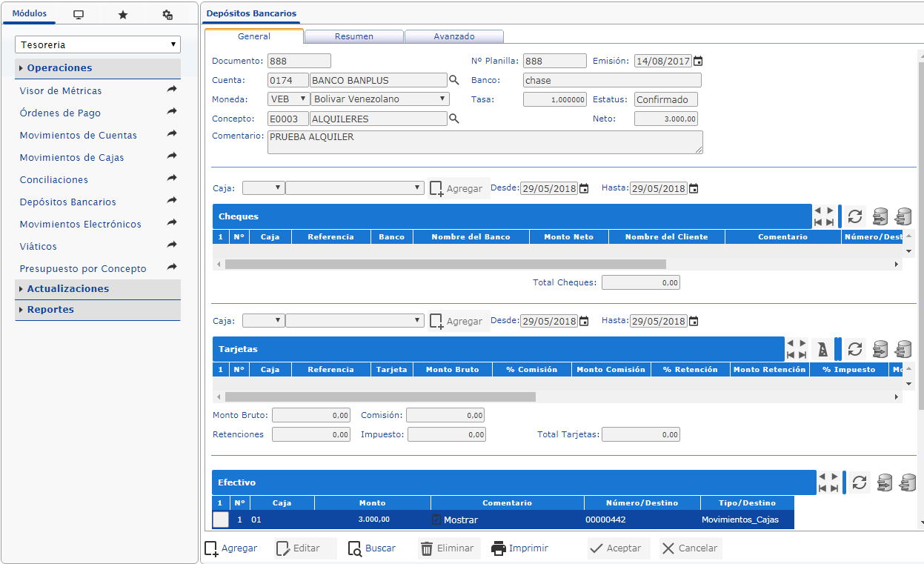Refresh the Efectivo grid

point(859,482)
